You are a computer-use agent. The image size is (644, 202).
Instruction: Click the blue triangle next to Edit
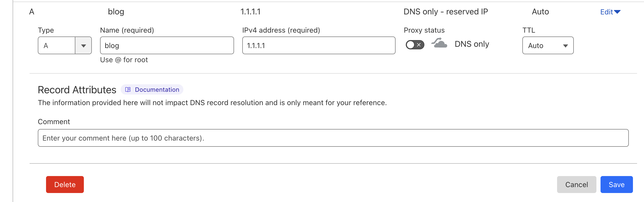pos(617,12)
